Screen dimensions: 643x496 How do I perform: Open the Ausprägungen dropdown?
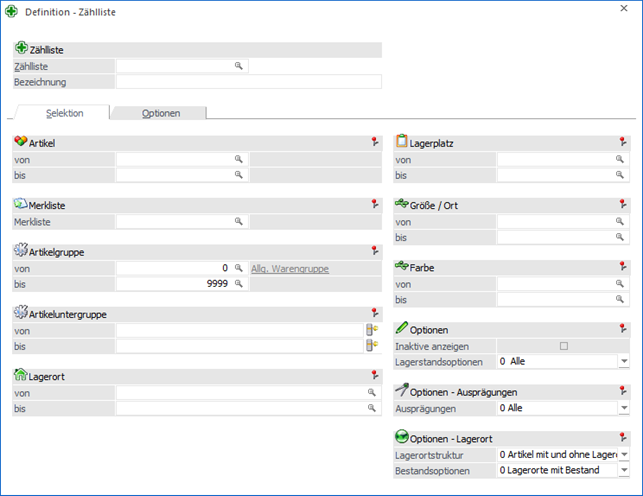point(623,408)
